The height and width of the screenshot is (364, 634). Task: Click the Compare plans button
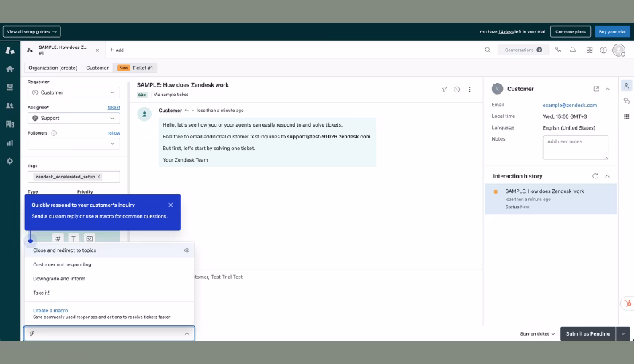coord(571,32)
